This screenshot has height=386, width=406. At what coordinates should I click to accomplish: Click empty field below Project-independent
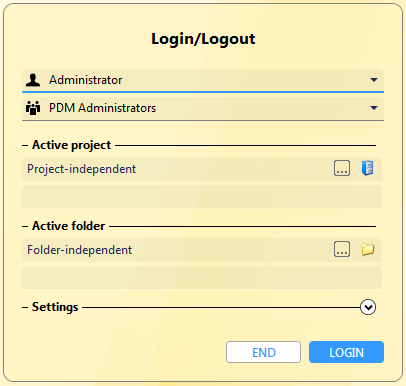click(x=202, y=197)
